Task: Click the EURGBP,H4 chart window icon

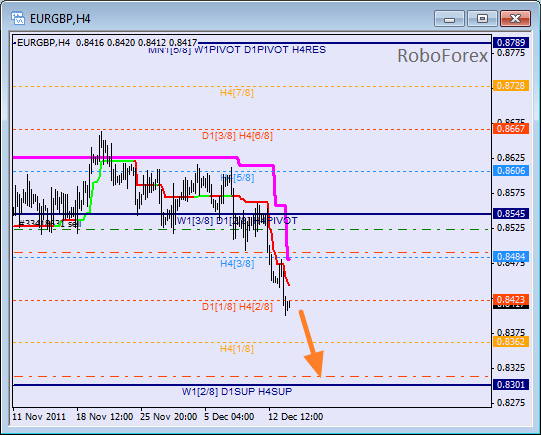Action: pyautogui.click(x=18, y=18)
